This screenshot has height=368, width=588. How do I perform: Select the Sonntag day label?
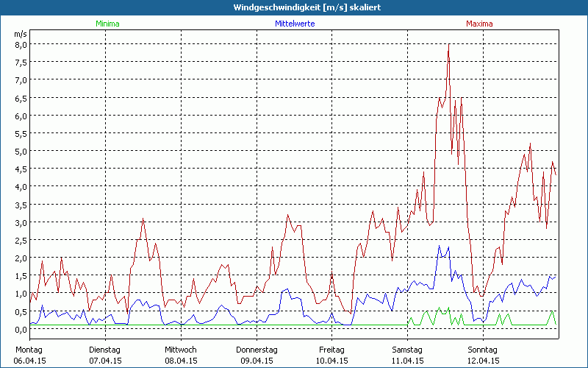pyautogui.click(x=483, y=349)
